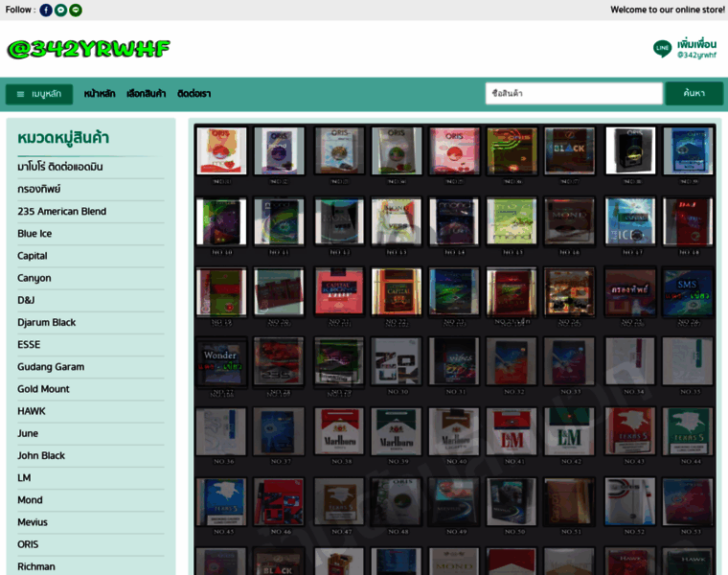Select red Marlboro thumbnail NO.38
The image size is (728, 575).
click(x=339, y=431)
